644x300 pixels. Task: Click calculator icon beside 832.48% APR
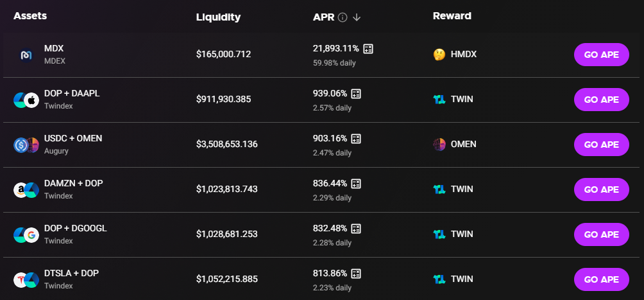356,229
